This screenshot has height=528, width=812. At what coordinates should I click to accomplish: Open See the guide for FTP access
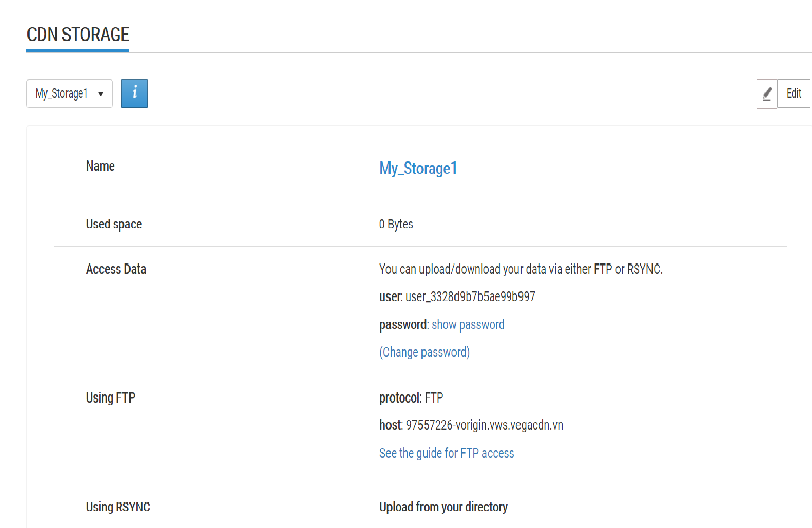click(446, 453)
